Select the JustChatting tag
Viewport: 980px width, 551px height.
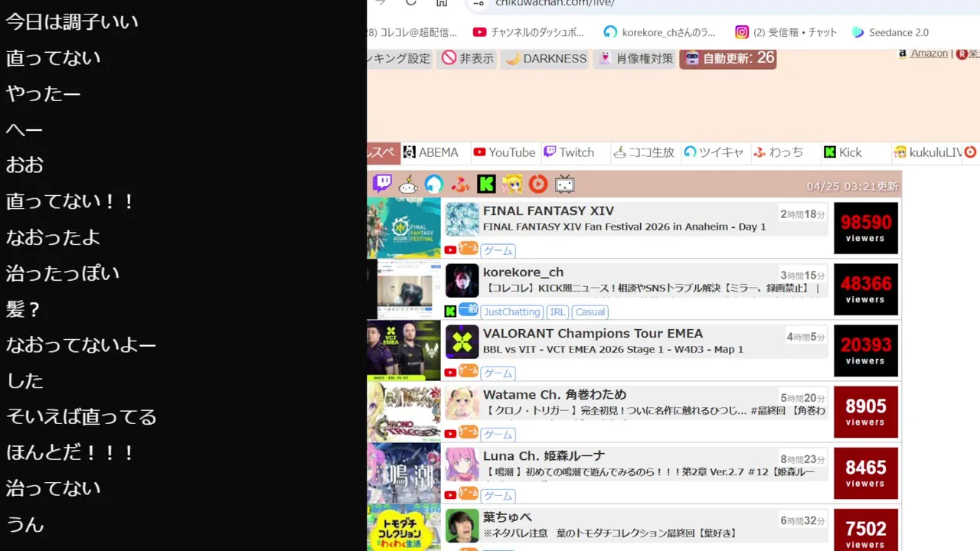pyautogui.click(x=512, y=312)
